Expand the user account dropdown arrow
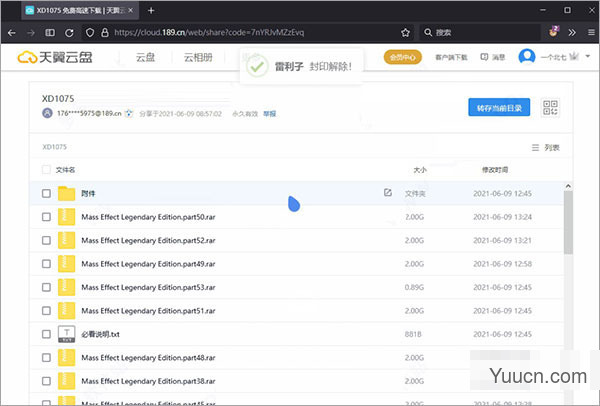The width and height of the screenshot is (600, 406). tap(588, 56)
